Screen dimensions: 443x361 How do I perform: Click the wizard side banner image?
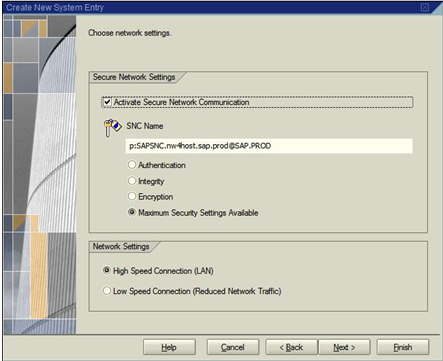[40, 174]
